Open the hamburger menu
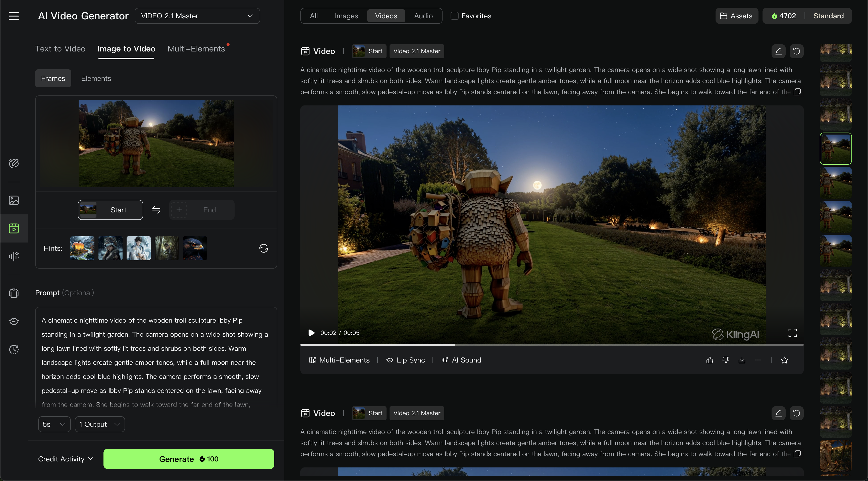Image resolution: width=868 pixels, height=481 pixels. point(14,16)
